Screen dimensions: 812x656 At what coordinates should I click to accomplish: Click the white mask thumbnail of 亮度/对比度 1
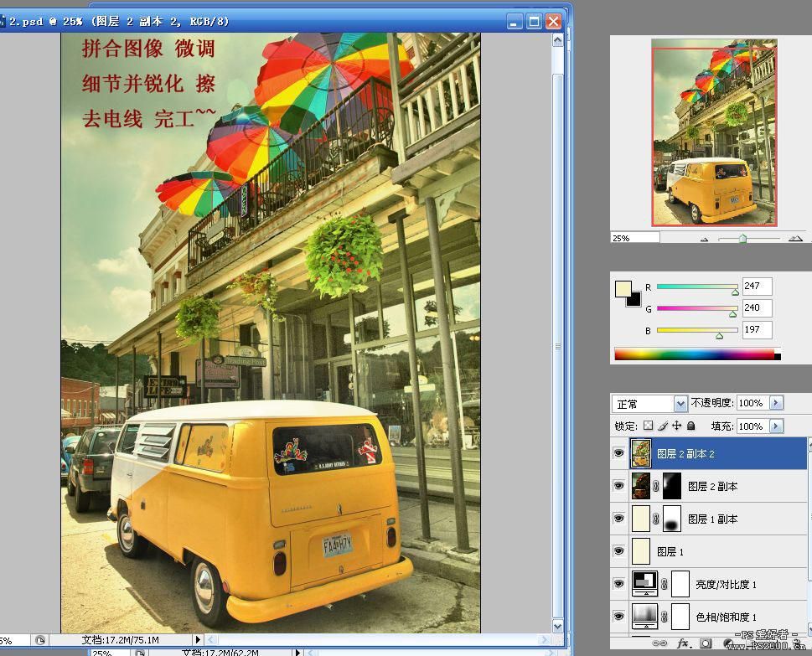(680, 584)
